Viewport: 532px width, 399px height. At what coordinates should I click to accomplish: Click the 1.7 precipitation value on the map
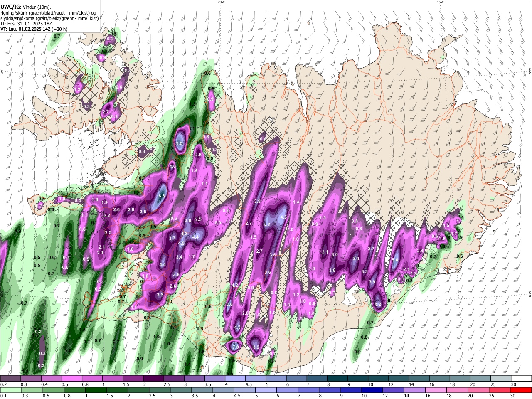(192, 257)
